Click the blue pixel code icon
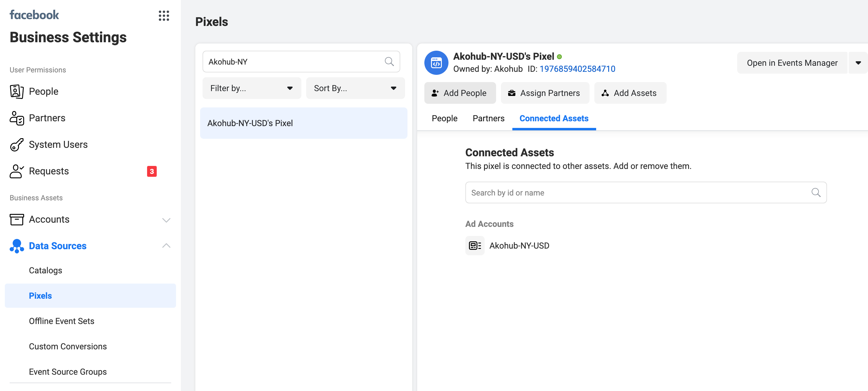This screenshot has height=391, width=868. [436, 63]
